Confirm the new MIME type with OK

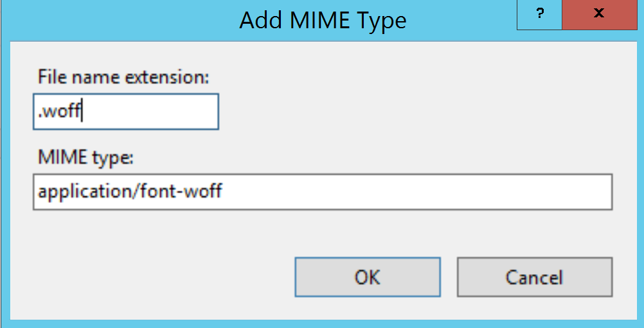pyautogui.click(x=367, y=277)
